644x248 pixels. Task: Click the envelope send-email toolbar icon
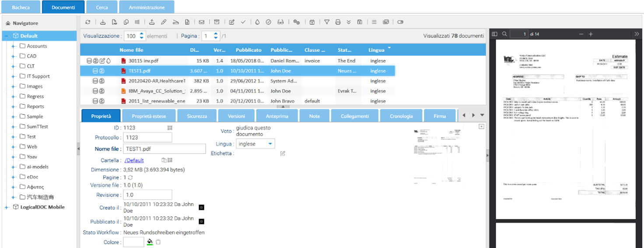tap(202, 22)
